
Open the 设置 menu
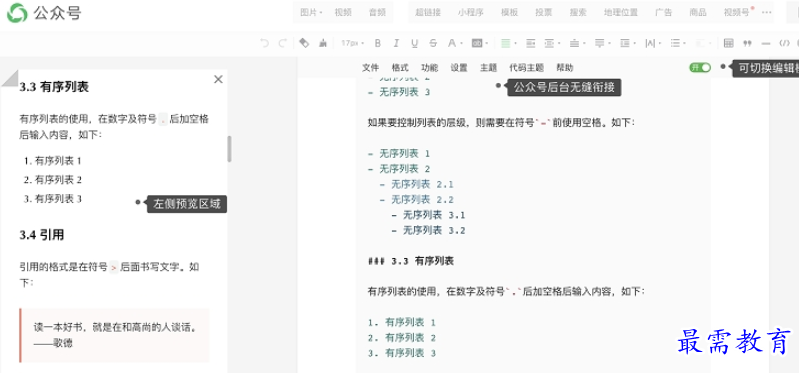point(459,67)
